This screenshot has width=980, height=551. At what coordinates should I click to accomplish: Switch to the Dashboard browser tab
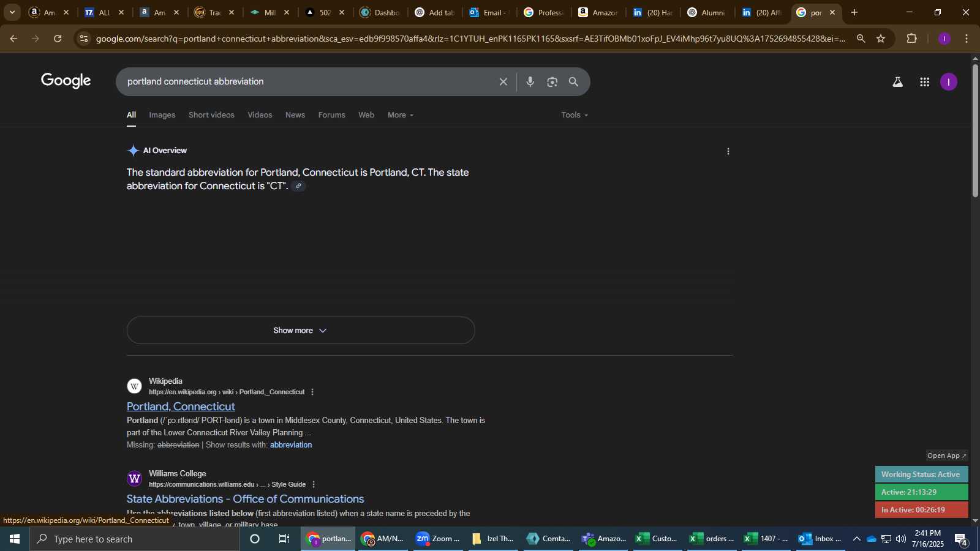(x=380, y=12)
